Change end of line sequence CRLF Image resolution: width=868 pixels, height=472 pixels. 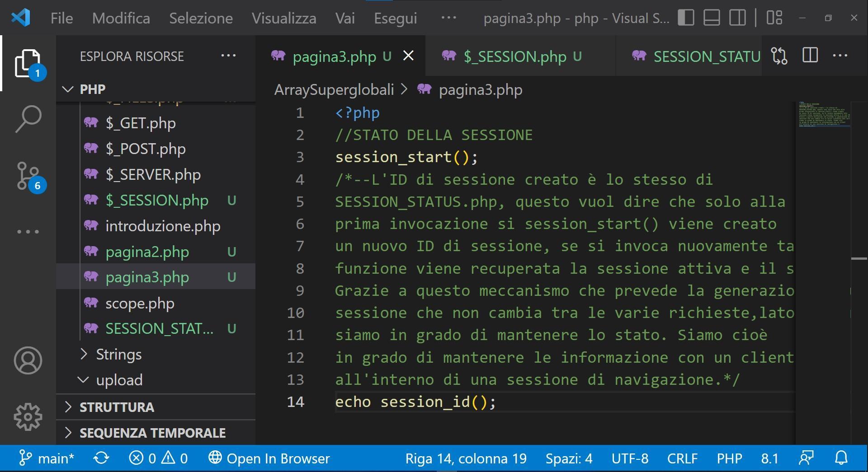[682, 458]
